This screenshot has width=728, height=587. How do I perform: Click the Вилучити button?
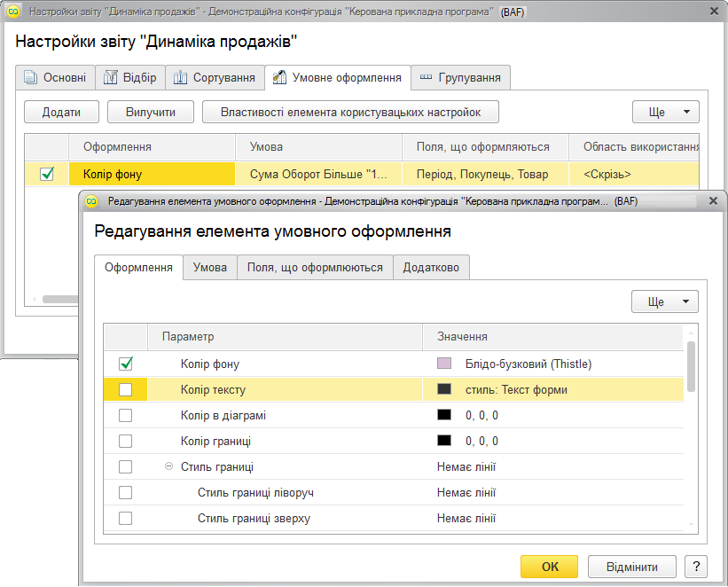tap(151, 112)
